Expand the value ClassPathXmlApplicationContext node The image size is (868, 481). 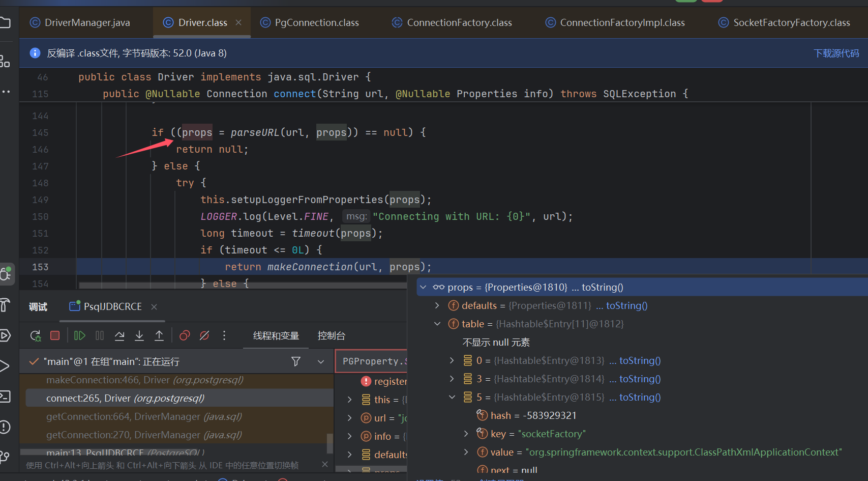[466, 452]
